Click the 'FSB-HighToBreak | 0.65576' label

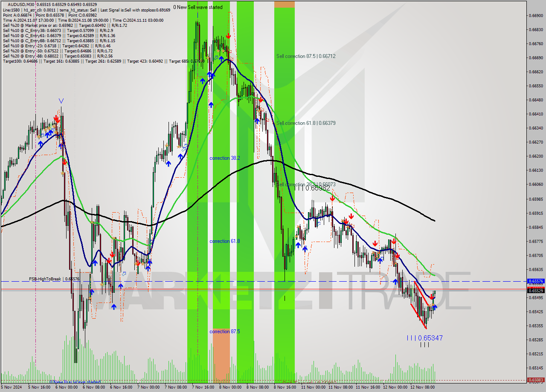54,279
